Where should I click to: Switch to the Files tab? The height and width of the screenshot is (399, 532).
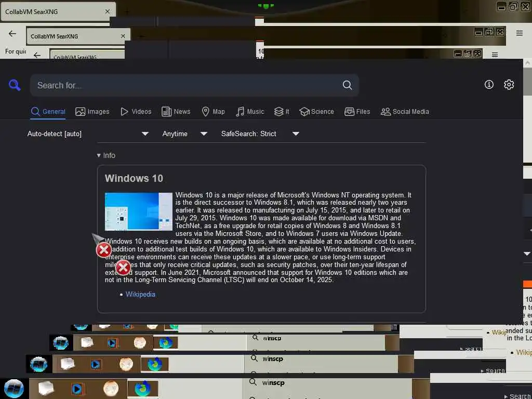click(x=357, y=112)
